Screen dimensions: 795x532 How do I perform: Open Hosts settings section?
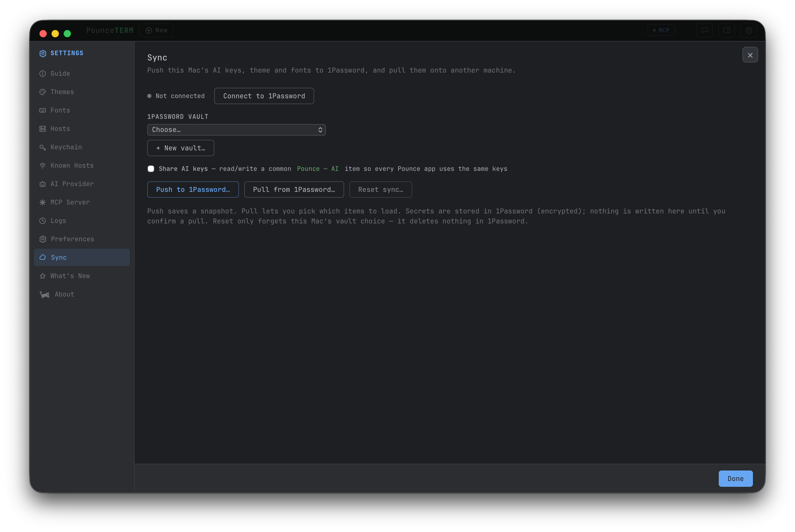pyautogui.click(x=82, y=129)
